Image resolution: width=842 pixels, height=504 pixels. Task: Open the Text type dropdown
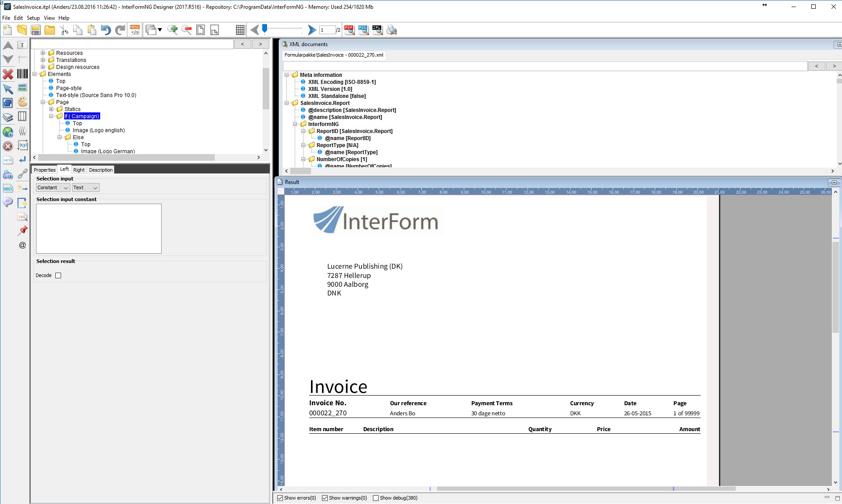86,187
